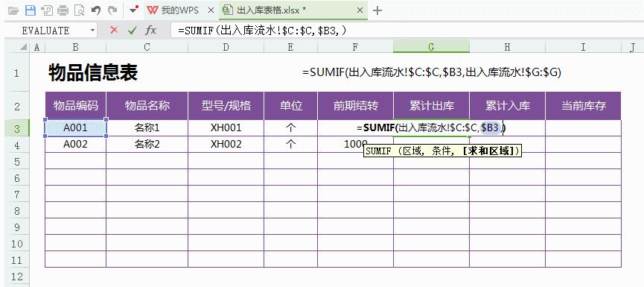
Task: Save the workbook with the floppy icon
Action: pos(31,10)
